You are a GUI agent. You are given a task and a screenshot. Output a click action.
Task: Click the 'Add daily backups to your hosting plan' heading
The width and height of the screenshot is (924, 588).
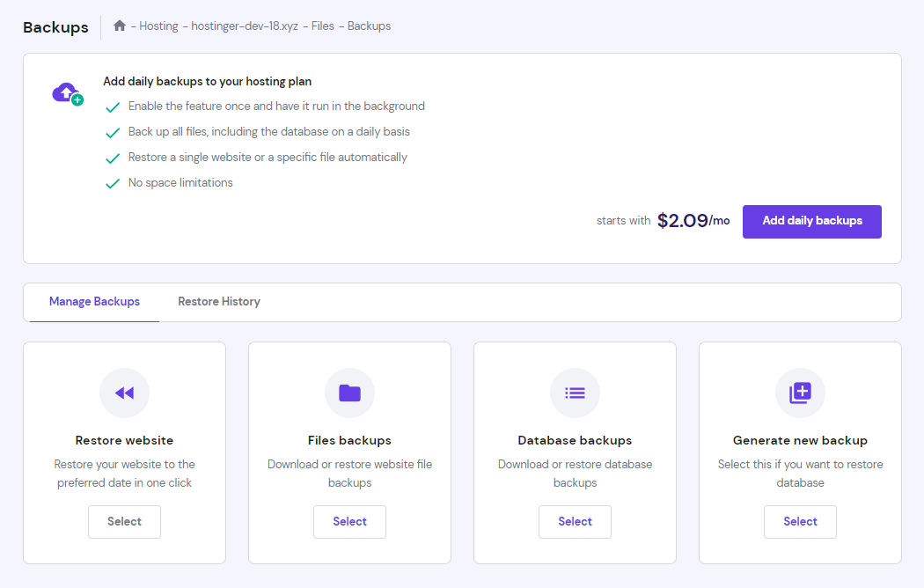(207, 81)
